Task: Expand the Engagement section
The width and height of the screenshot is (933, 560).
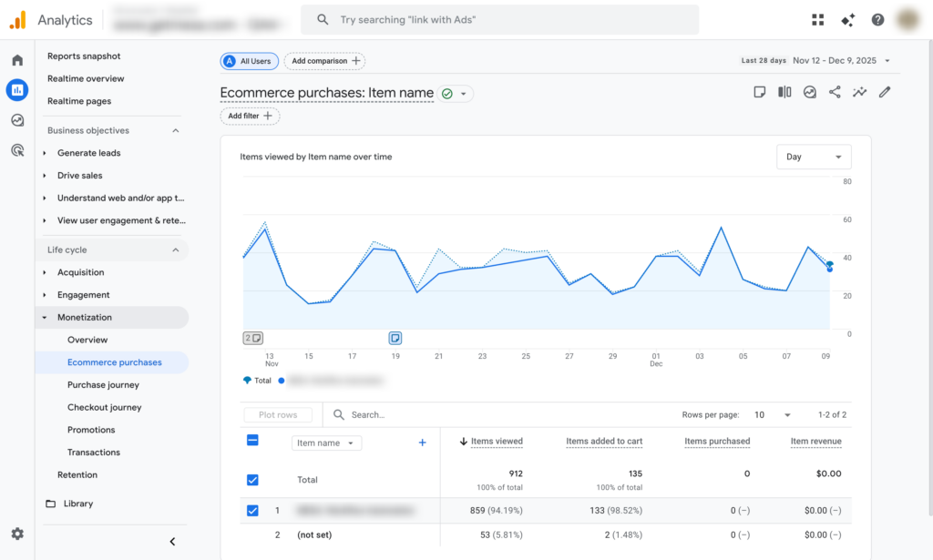Action: [x=45, y=295]
